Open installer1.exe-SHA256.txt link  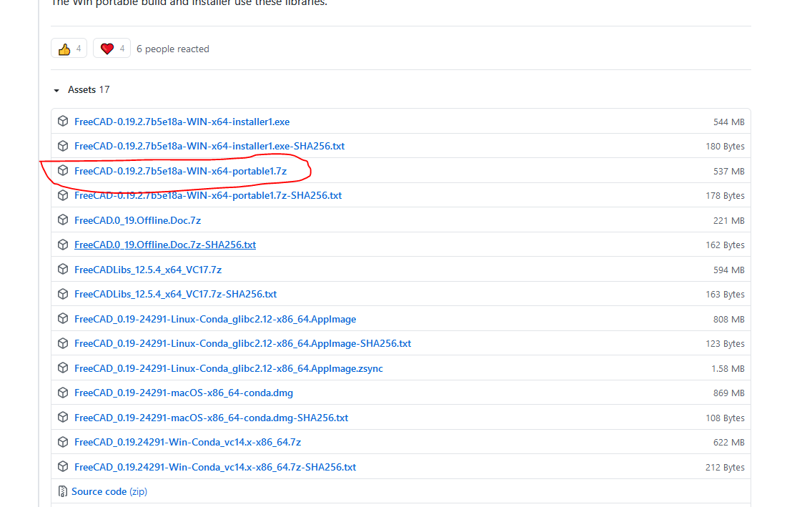pyautogui.click(x=209, y=146)
